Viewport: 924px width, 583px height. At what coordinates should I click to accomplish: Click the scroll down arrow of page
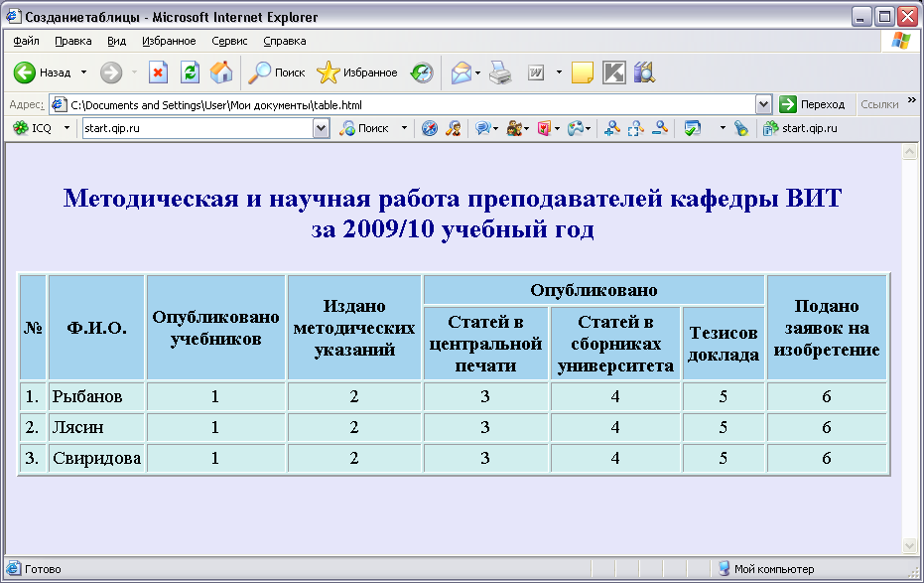[x=909, y=546]
